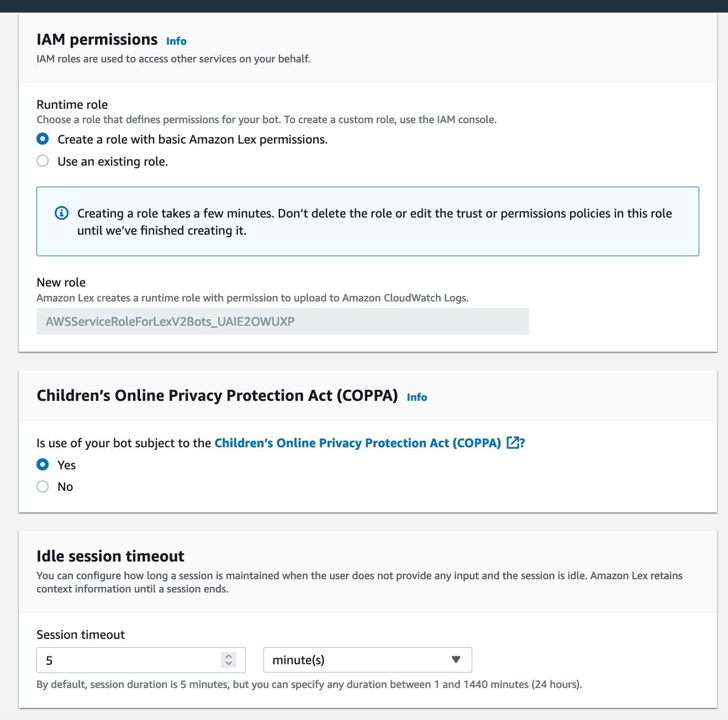
Task: Click the 'No' label text under COPPA
Action: pyautogui.click(x=65, y=486)
